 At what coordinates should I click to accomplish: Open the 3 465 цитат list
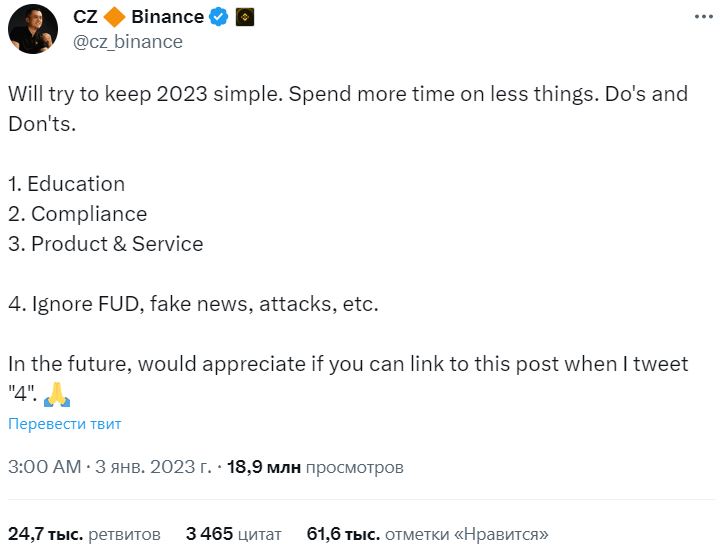[233, 534]
